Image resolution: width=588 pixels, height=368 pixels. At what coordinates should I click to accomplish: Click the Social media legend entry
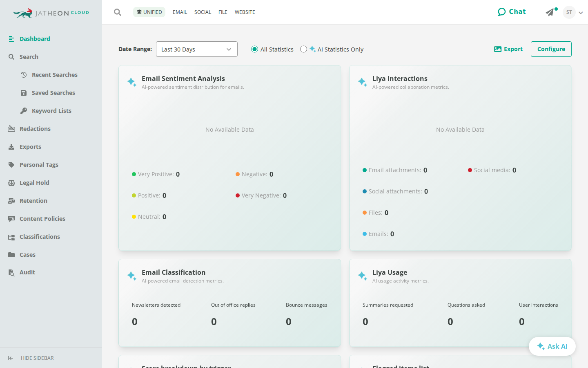(492, 170)
